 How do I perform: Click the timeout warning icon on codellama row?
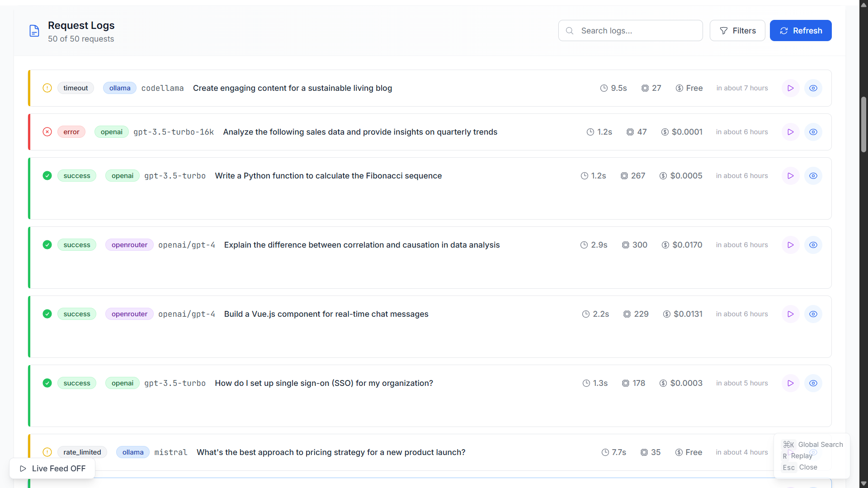[x=47, y=88]
